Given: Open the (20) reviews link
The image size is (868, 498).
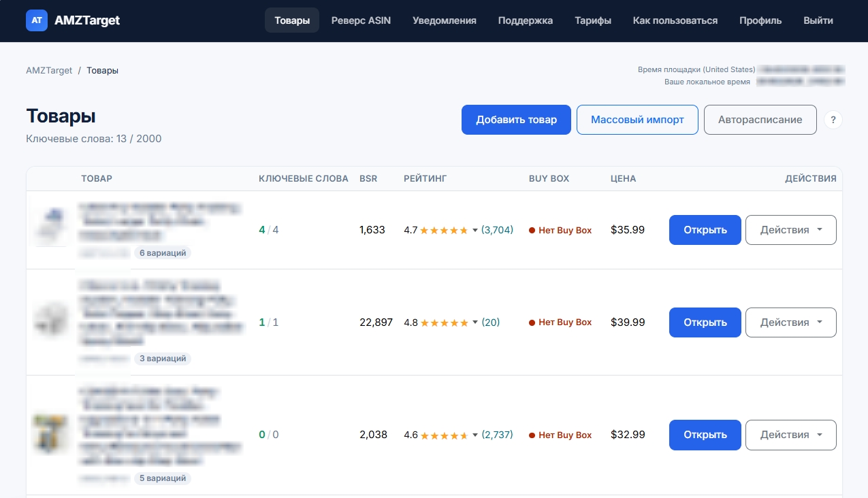Looking at the screenshot, I should [491, 322].
